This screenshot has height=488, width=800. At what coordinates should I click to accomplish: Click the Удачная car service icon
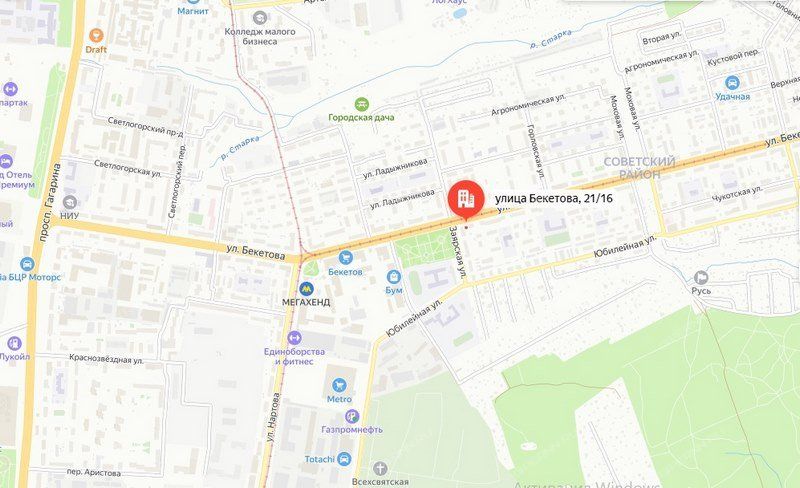732,83
